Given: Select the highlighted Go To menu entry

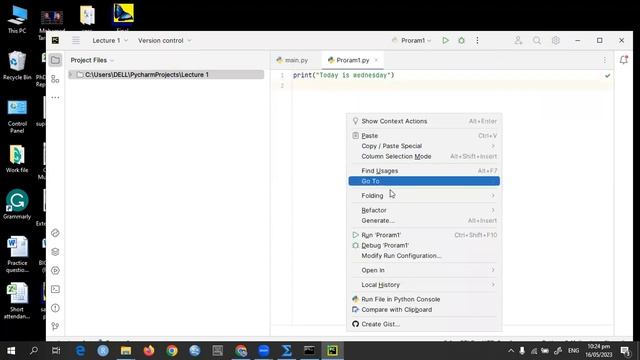Looking at the screenshot, I should 424,181.
